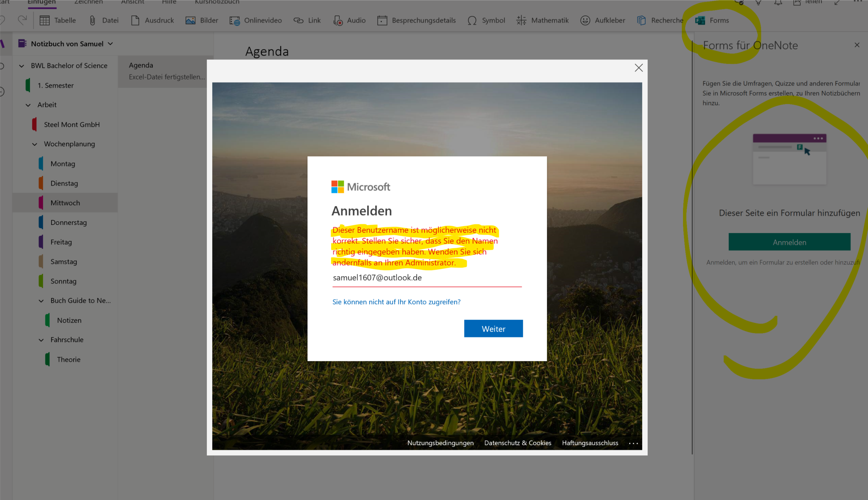Viewport: 868px width, 500px height.
Task: Collapse the Wochenplanung group
Action: click(x=35, y=144)
